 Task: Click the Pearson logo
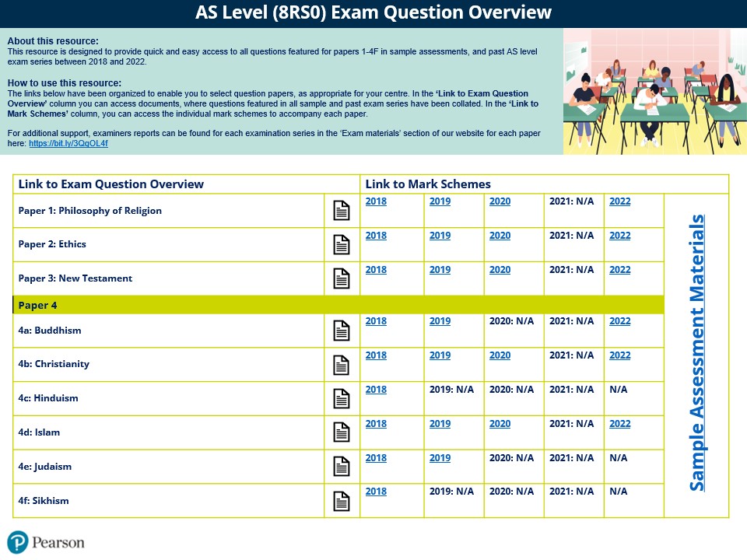45,542
